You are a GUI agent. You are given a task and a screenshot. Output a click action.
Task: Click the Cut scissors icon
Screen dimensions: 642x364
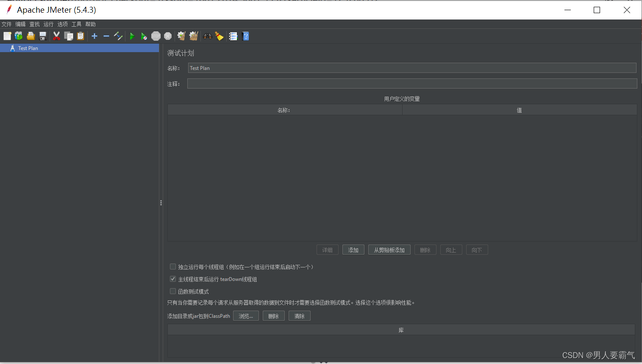tap(56, 36)
